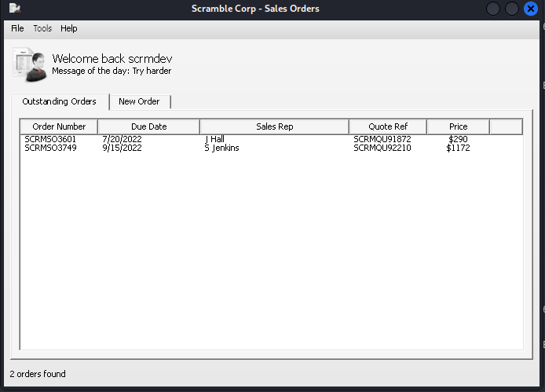
Task: Select order number SCRMSO3601
Action: coord(50,139)
